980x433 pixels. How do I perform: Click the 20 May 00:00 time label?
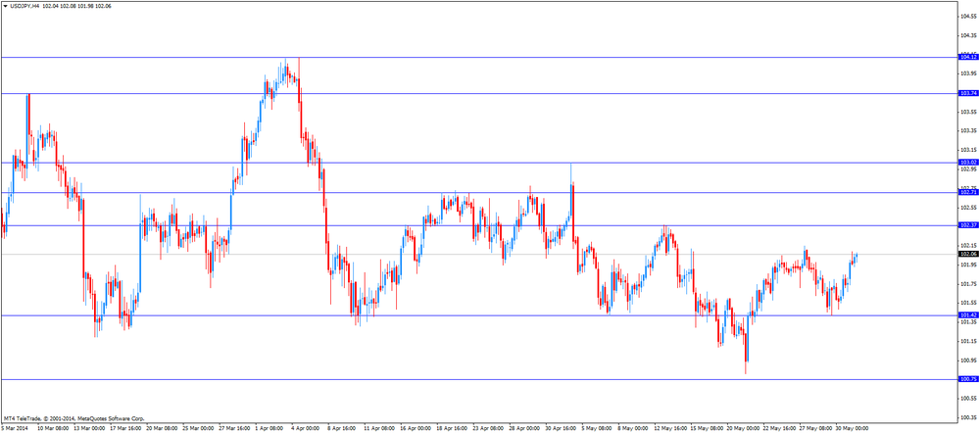[745, 429]
